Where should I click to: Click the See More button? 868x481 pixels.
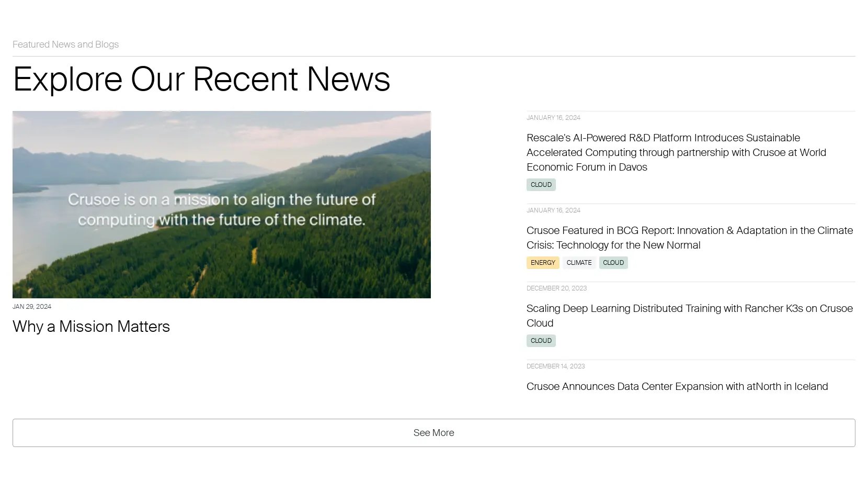pyautogui.click(x=433, y=433)
